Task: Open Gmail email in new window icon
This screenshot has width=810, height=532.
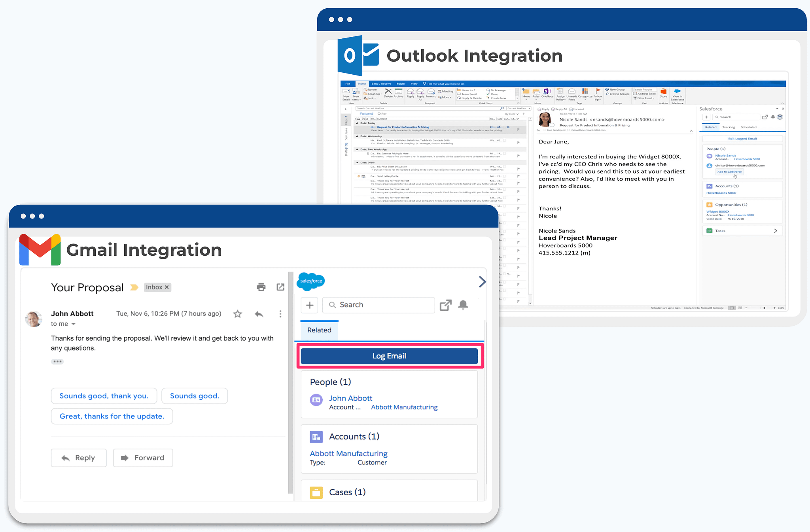Action: 280,287
